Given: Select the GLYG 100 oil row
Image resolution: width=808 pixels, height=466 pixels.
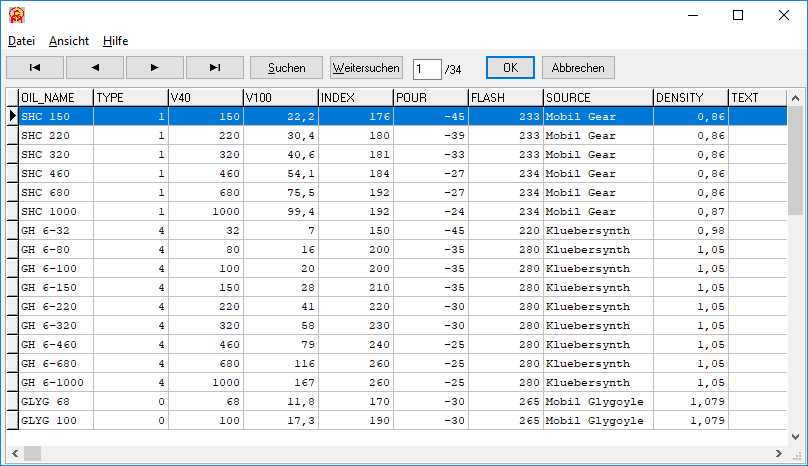Looking at the screenshot, I should point(56,421).
